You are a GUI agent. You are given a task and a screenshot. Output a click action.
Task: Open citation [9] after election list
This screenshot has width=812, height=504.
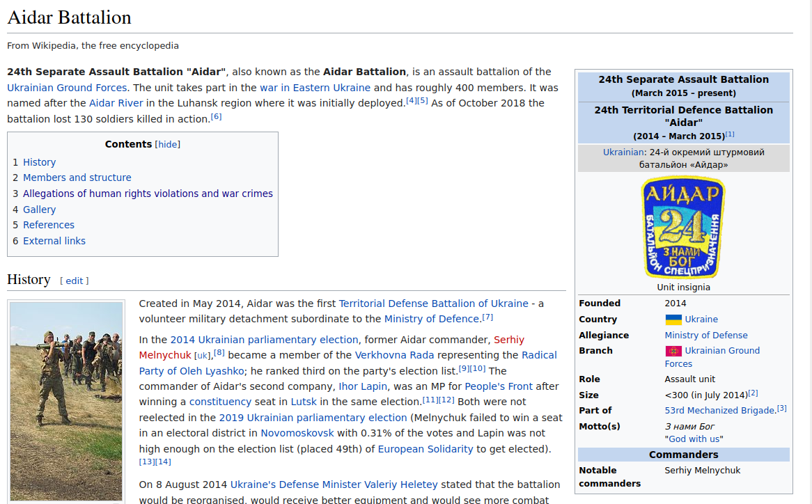[x=464, y=368]
